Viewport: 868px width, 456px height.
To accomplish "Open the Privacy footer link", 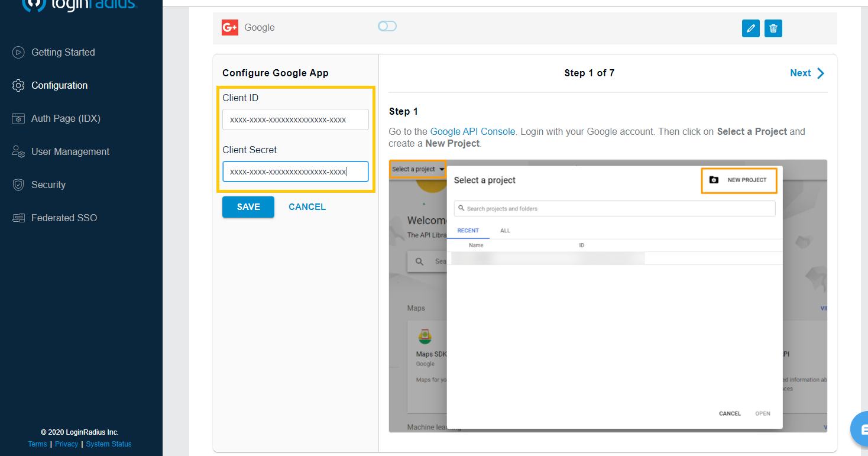I will (66, 444).
